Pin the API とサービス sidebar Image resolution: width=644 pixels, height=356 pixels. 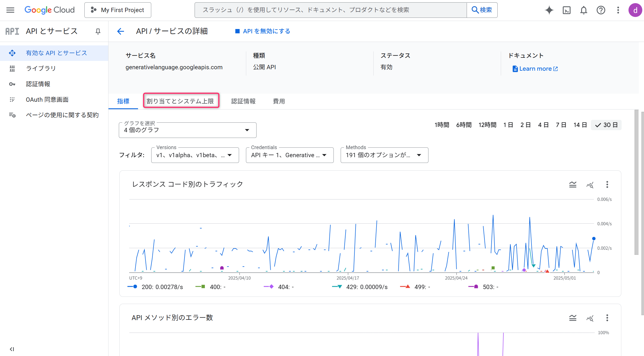[98, 31]
